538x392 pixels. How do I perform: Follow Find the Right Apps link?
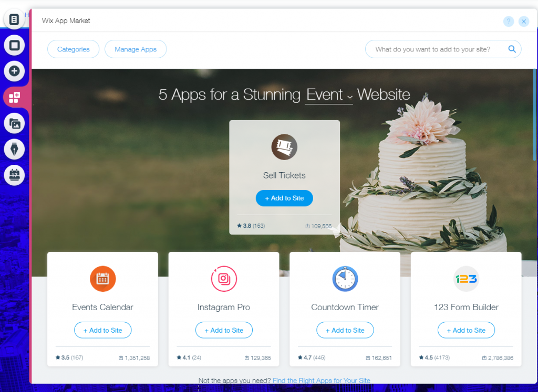point(321,380)
